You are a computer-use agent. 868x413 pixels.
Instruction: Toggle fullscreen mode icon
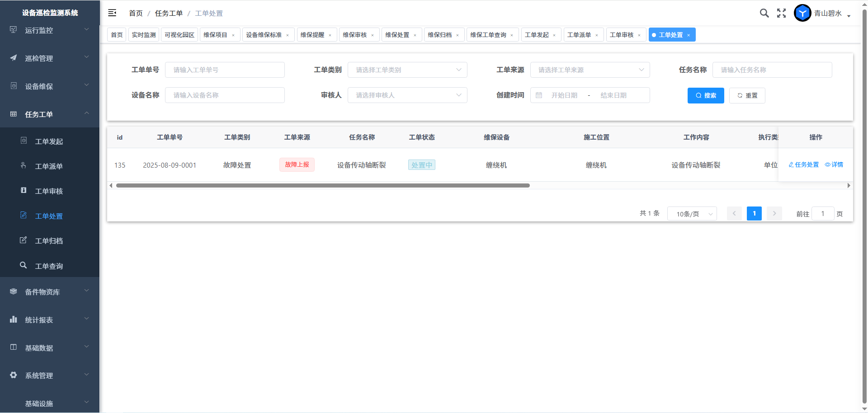pos(781,13)
